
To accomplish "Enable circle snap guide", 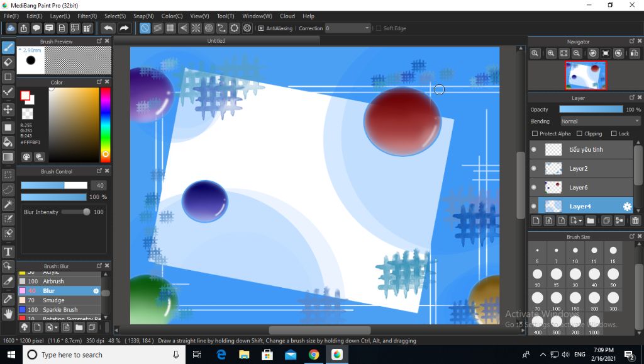I will (209, 28).
